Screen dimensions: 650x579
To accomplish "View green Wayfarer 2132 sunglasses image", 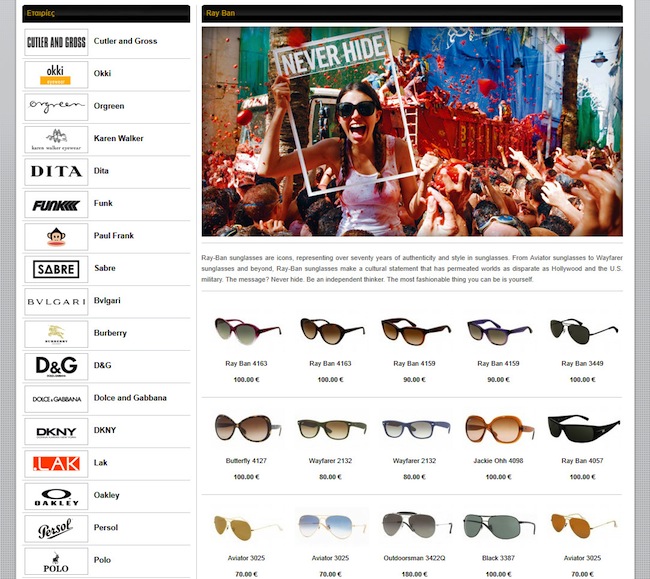I will click(x=331, y=428).
